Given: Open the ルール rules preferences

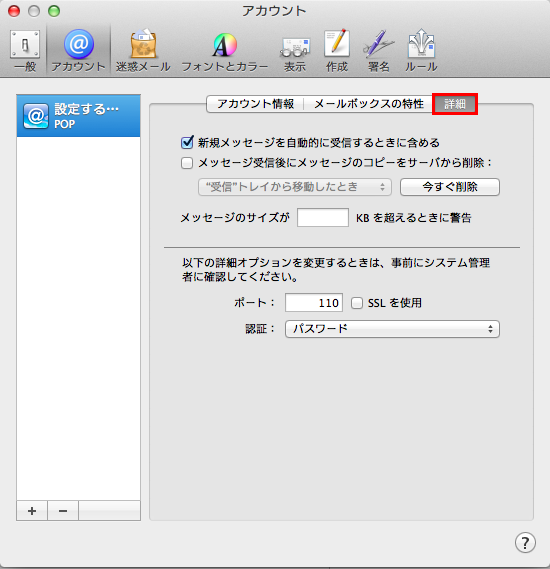Looking at the screenshot, I should (x=421, y=51).
